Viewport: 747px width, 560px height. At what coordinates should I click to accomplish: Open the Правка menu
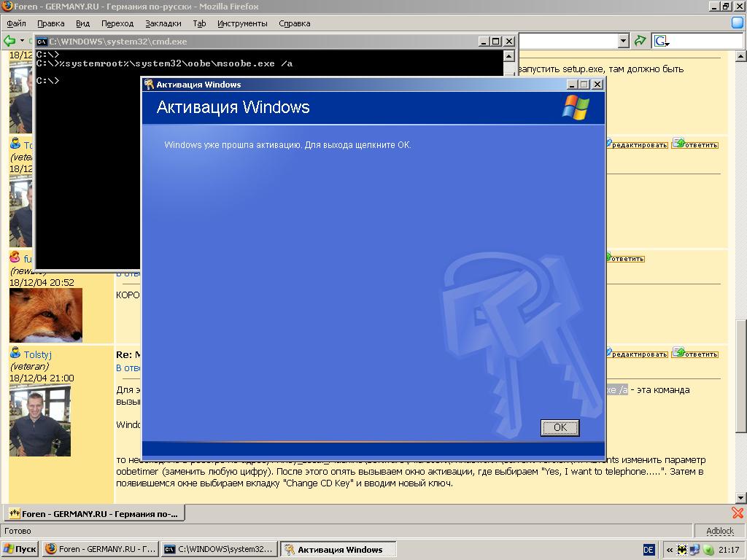pos(50,23)
